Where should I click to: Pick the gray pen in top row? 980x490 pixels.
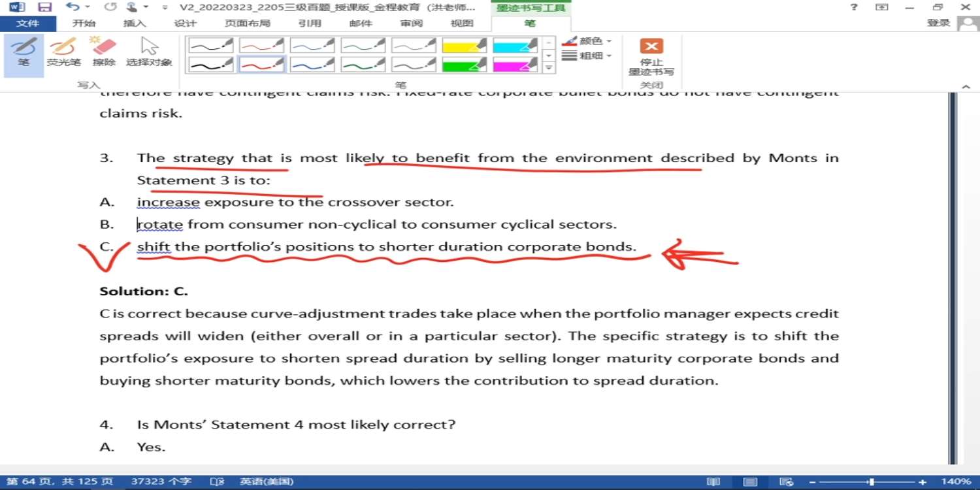[415, 46]
